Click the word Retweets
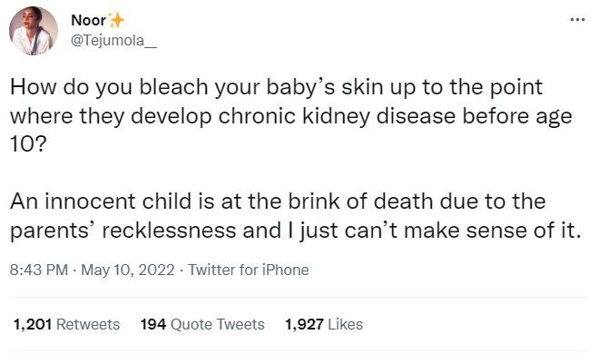Viewport: 599px width, 364px height. (88, 324)
